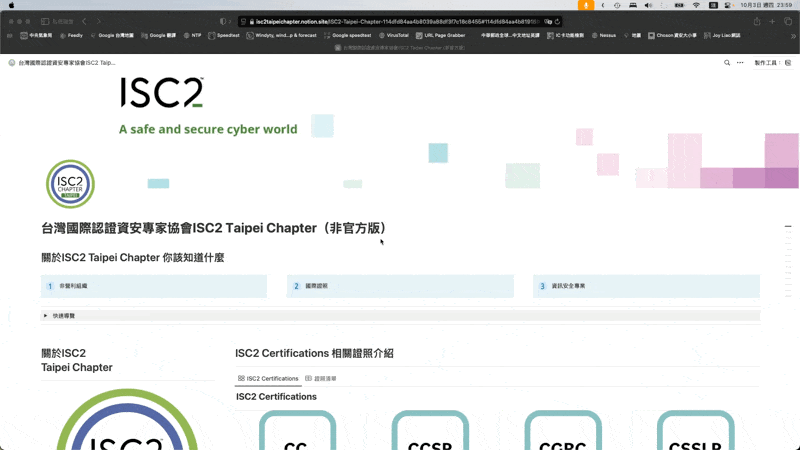
Task: Open the Feedly bookmark
Action: click(71, 35)
